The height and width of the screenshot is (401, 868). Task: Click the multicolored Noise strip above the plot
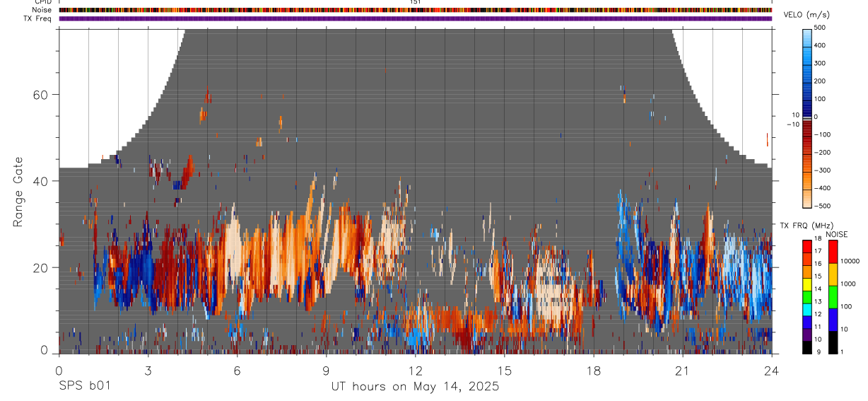[x=416, y=10]
